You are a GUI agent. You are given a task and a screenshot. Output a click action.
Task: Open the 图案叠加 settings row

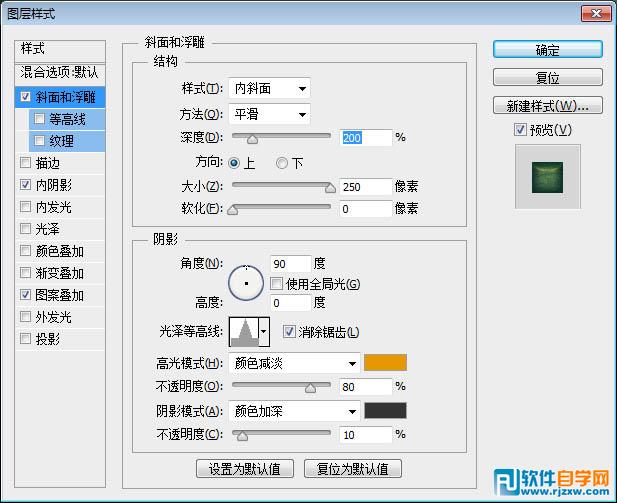pos(60,295)
